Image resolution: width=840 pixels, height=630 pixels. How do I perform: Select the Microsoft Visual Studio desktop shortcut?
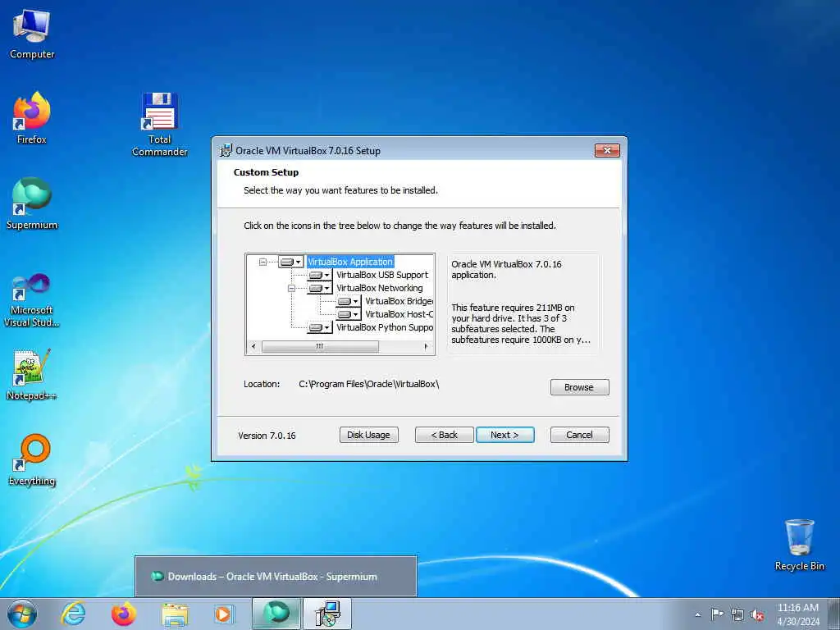click(x=32, y=300)
